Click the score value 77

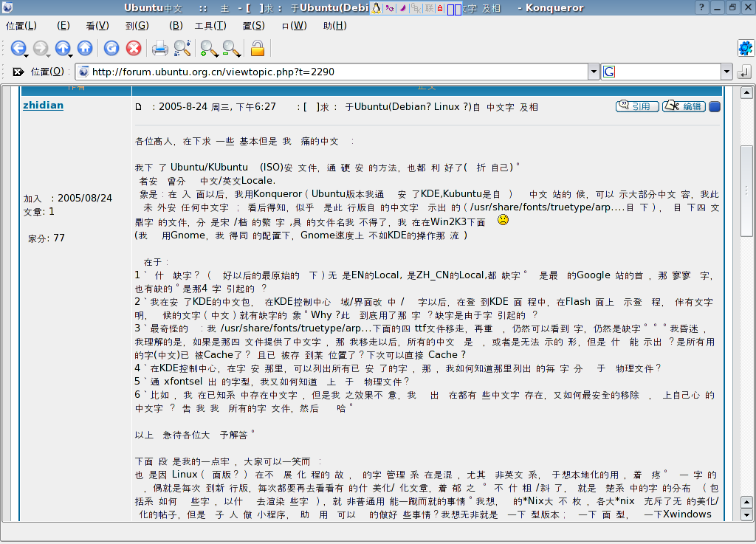[x=59, y=238]
